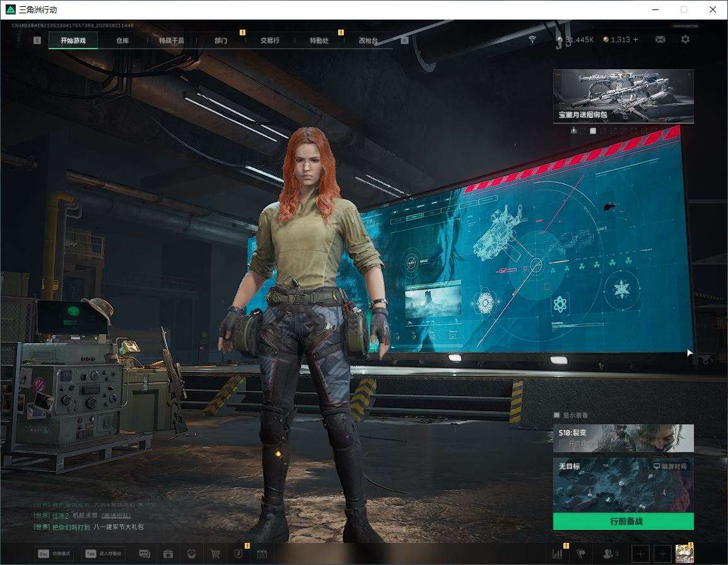
Task: Open the 特勤处 tab
Action: [x=319, y=40]
